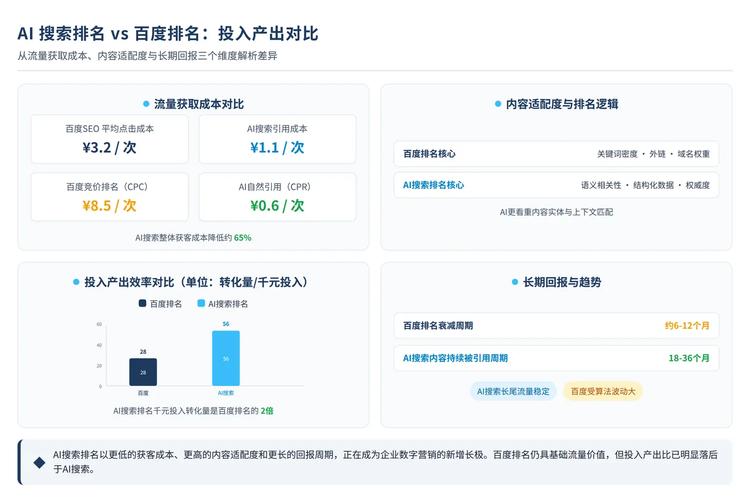Image resolution: width=750 pixels, height=500 pixels.
Task: Click the light blue AI搜索 bar valued 56
Action: [226, 358]
